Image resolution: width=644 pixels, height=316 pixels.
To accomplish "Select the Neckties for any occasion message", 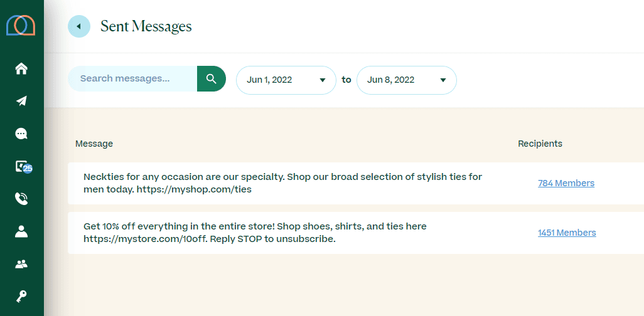I will coord(282,183).
